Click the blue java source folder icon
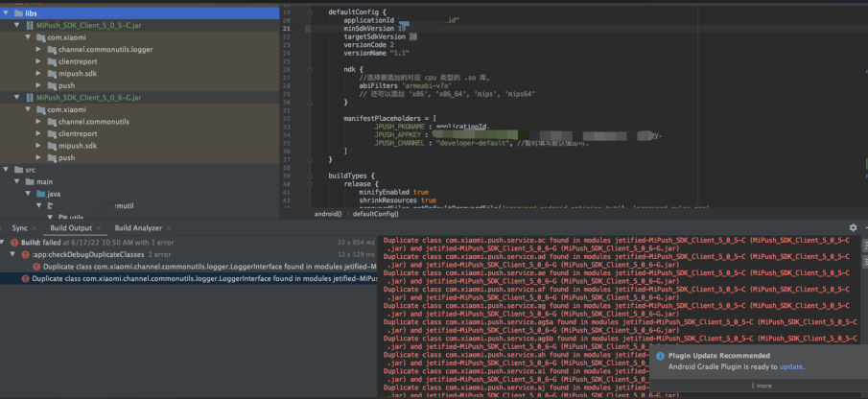 click(41, 194)
